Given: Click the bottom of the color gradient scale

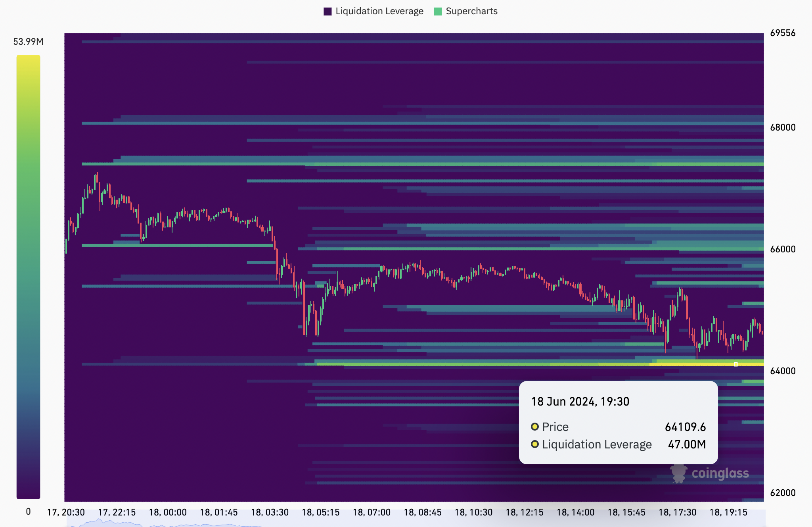Looking at the screenshot, I should pos(28,496).
